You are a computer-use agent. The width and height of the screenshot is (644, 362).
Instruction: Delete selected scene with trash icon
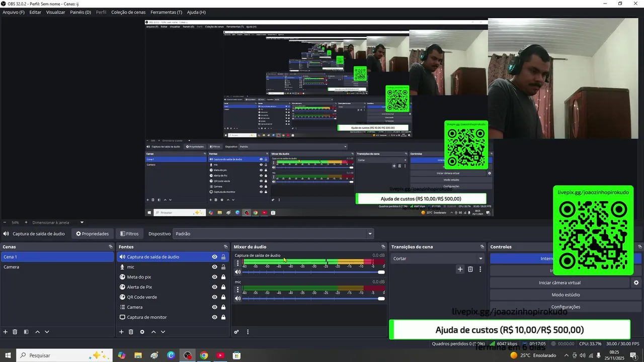tap(15, 332)
